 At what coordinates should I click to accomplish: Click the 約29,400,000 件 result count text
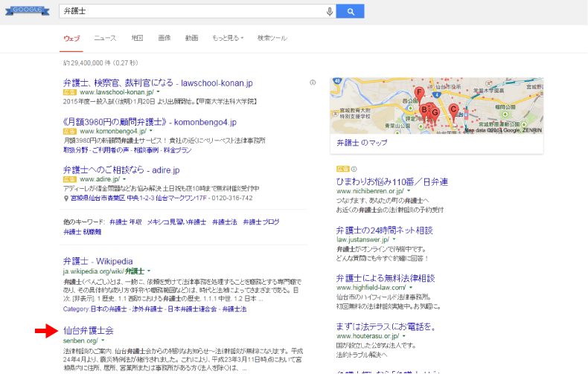point(100,63)
